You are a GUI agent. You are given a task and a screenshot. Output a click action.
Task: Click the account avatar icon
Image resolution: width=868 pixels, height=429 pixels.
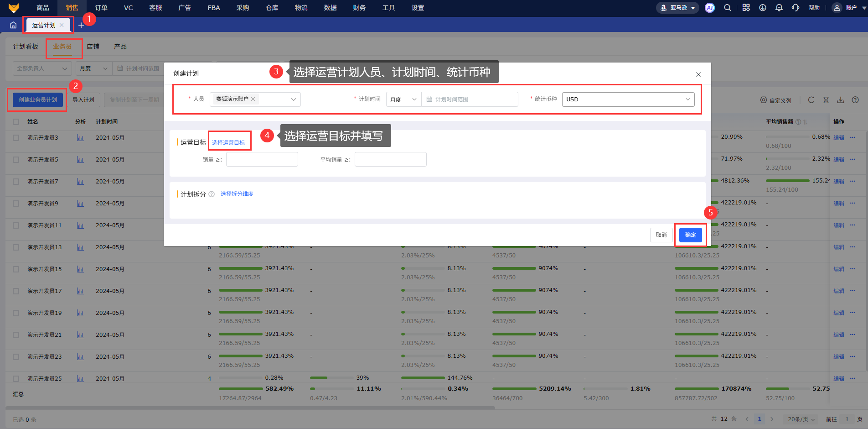click(837, 8)
